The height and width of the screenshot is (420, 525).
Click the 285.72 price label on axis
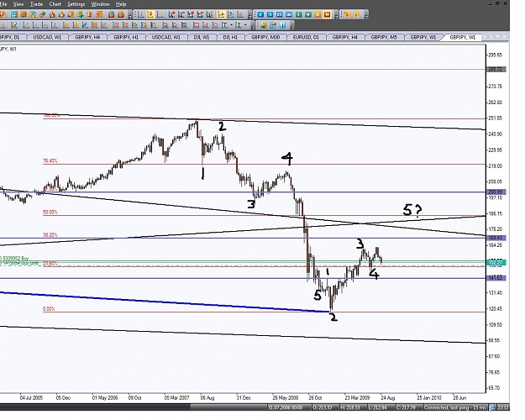pyautogui.click(x=496, y=70)
